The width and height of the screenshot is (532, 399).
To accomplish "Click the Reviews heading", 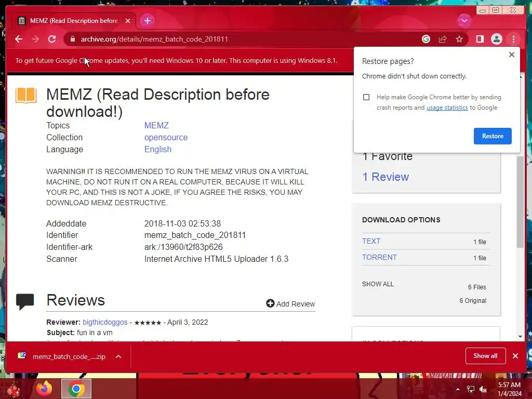I will point(76,300).
